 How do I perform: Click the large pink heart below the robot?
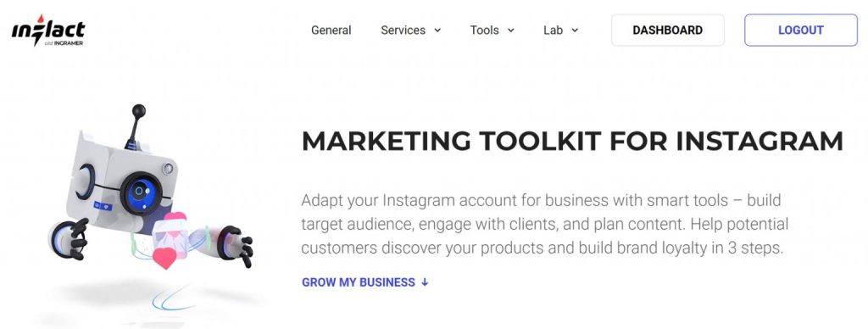pyautogui.click(x=164, y=258)
